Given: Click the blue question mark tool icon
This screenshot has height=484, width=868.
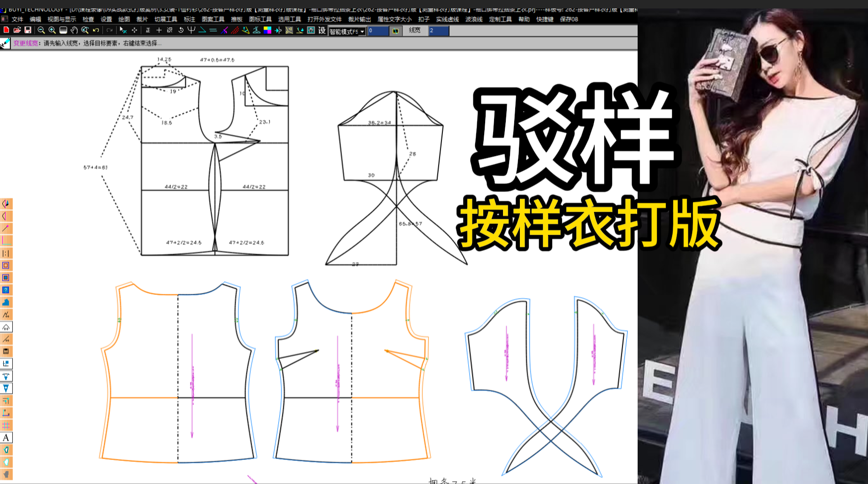Looking at the screenshot, I should coord(6,290).
